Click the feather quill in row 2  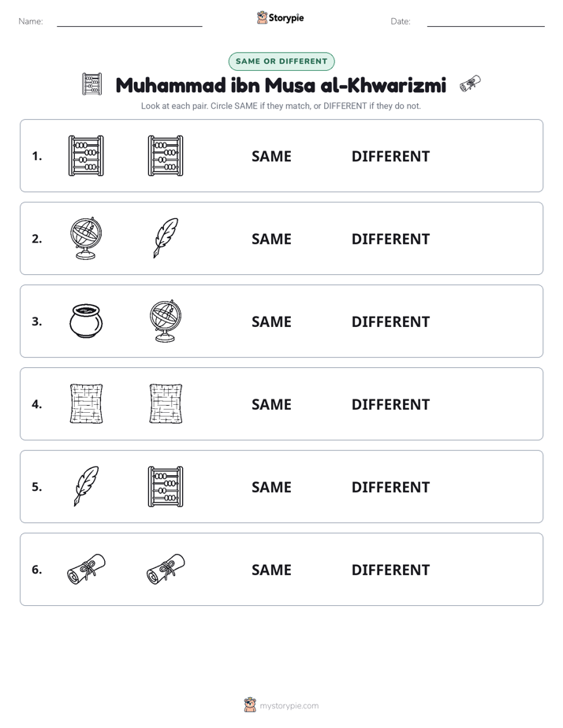click(x=166, y=238)
